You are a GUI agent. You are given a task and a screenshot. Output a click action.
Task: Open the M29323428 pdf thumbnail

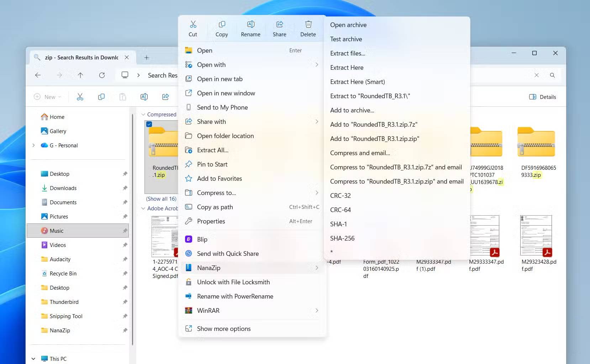pyautogui.click(x=536, y=235)
